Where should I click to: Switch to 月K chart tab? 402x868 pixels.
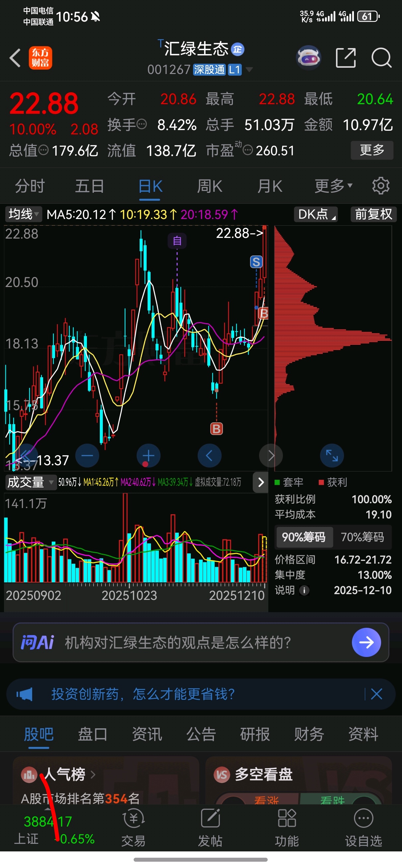click(x=270, y=186)
